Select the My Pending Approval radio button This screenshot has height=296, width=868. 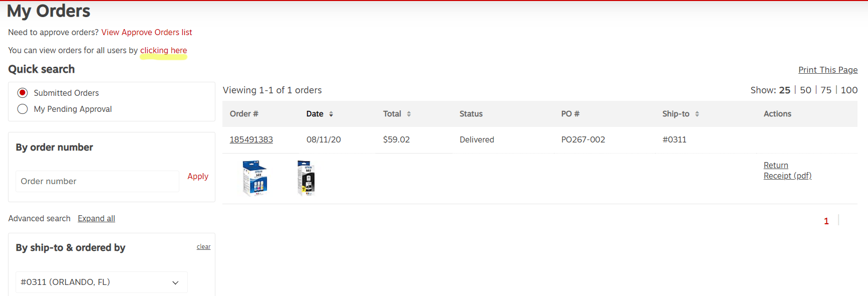23,109
